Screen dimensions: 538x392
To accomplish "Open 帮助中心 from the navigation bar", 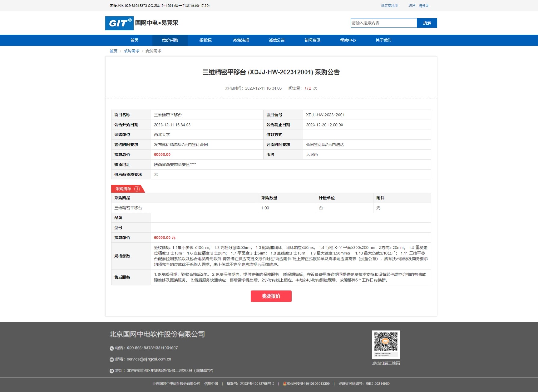I will (x=348, y=40).
